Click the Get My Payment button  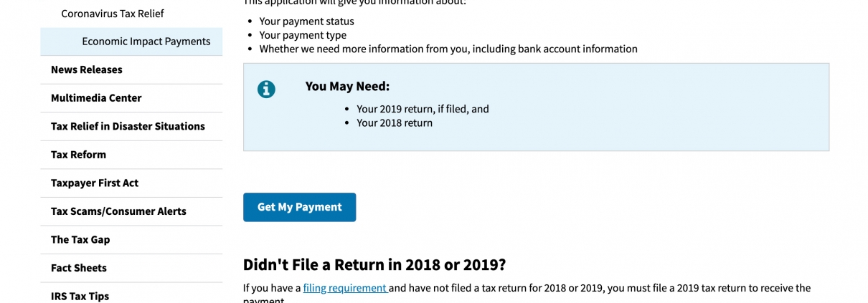299,207
